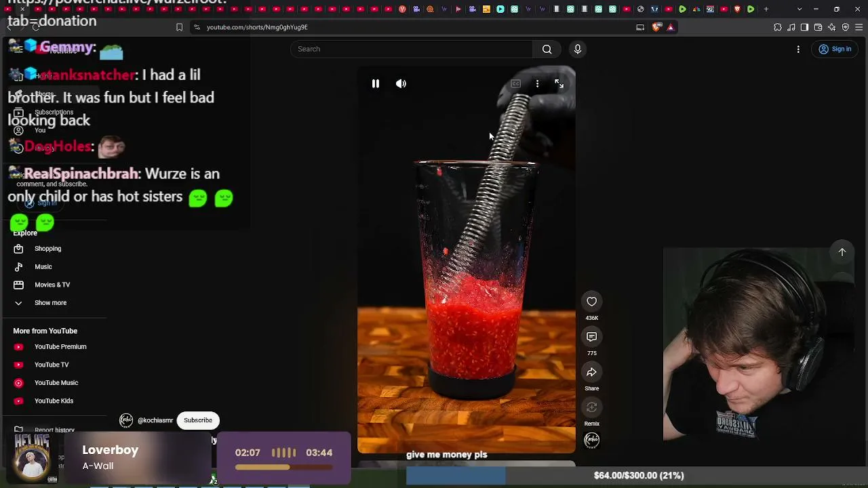
Task: Open Music in the Explore section
Action: 43,267
